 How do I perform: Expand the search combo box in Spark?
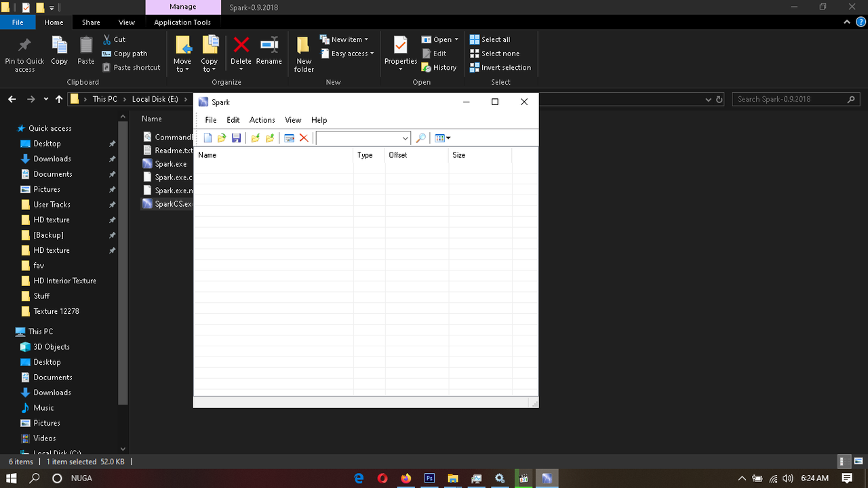pos(405,138)
